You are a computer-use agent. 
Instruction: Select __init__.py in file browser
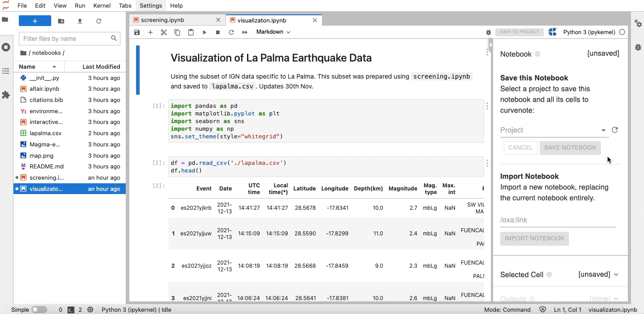[70, 78]
